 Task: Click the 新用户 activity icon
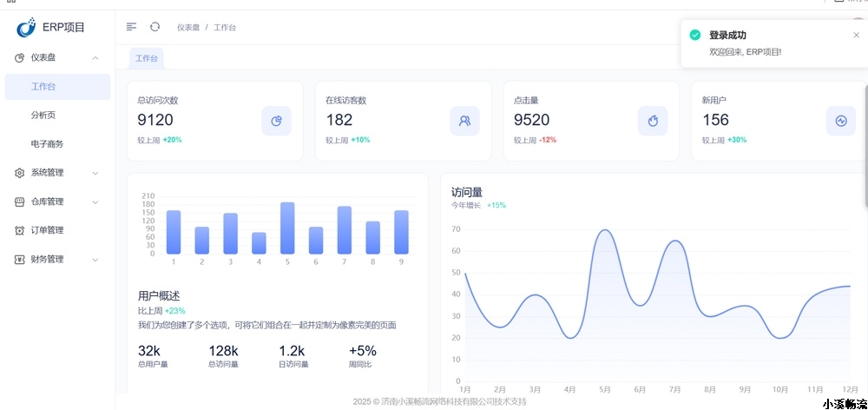coord(840,121)
